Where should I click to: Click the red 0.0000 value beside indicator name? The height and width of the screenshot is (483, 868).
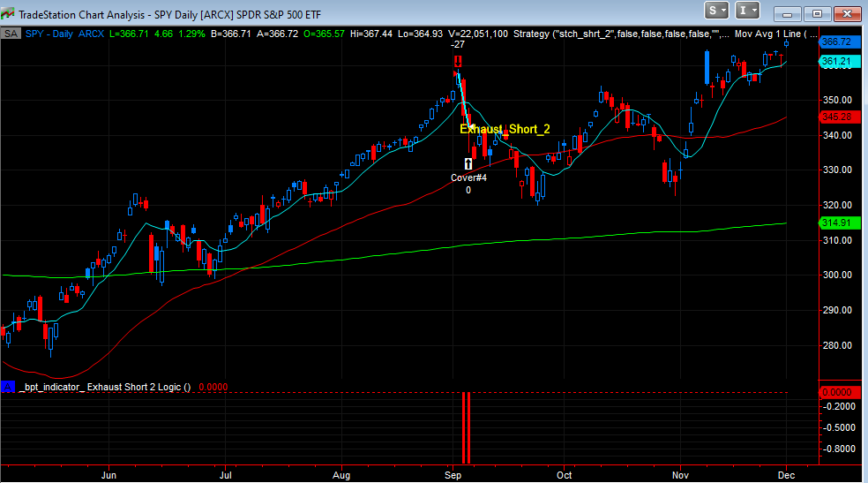click(x=213, y=387)
